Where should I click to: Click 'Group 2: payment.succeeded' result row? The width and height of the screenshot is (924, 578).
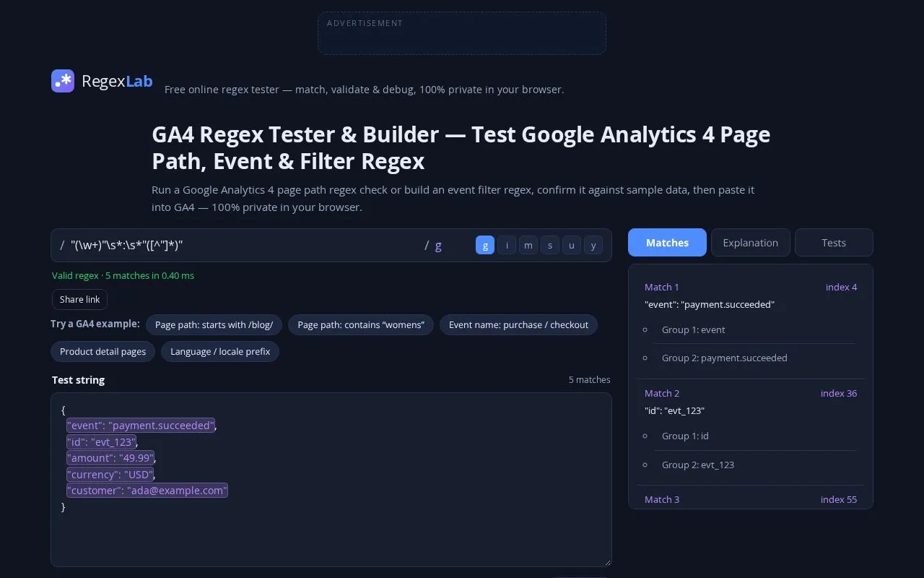coord(725,358)
